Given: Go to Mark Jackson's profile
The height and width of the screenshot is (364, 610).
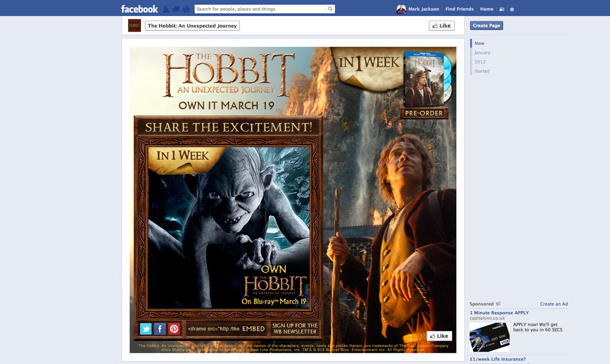Looking at the screenshot, I should (423, 9).
